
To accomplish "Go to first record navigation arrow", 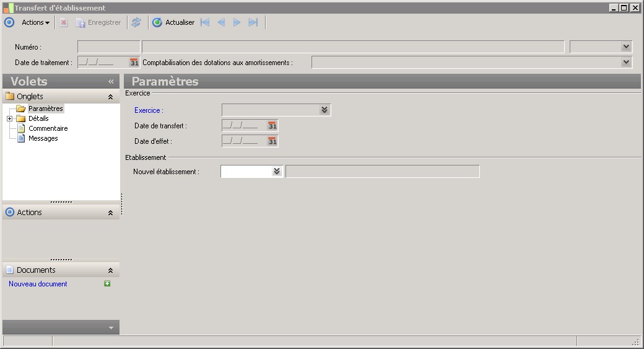I will point(205,22).
